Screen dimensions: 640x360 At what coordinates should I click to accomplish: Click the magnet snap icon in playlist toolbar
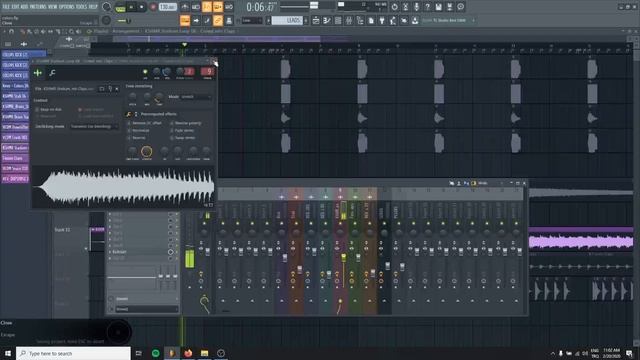coord(11,31)
